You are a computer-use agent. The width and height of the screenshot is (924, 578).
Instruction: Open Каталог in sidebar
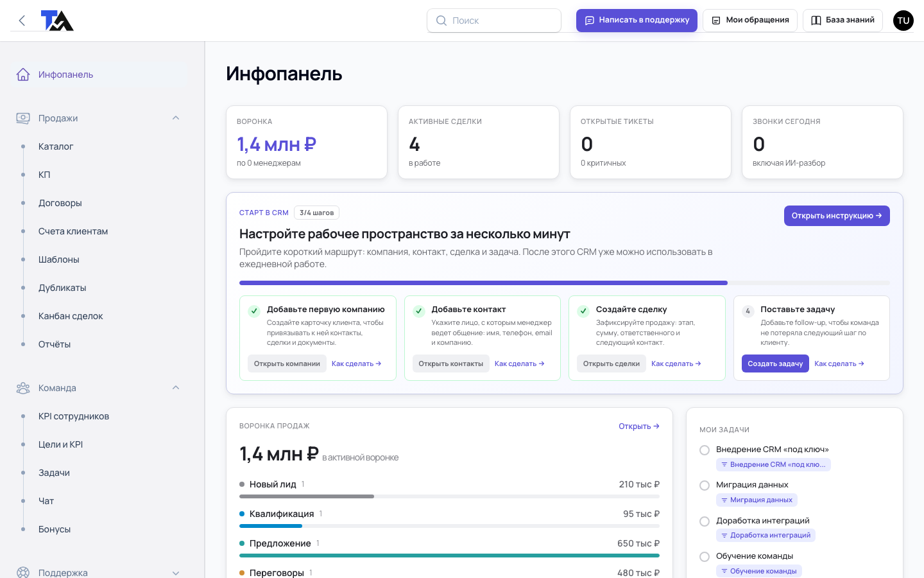[x=56, y=146]
